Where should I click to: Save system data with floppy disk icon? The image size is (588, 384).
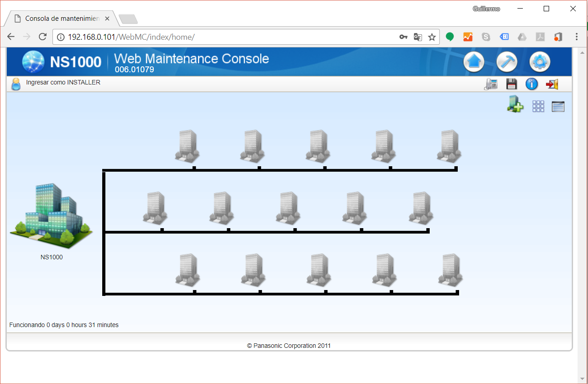click(x=511, y=84)
